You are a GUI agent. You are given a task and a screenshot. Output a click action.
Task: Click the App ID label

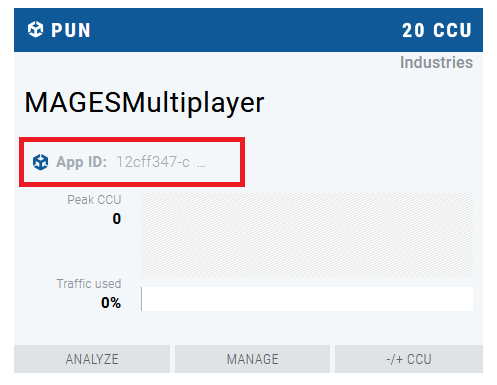[81, 162]
